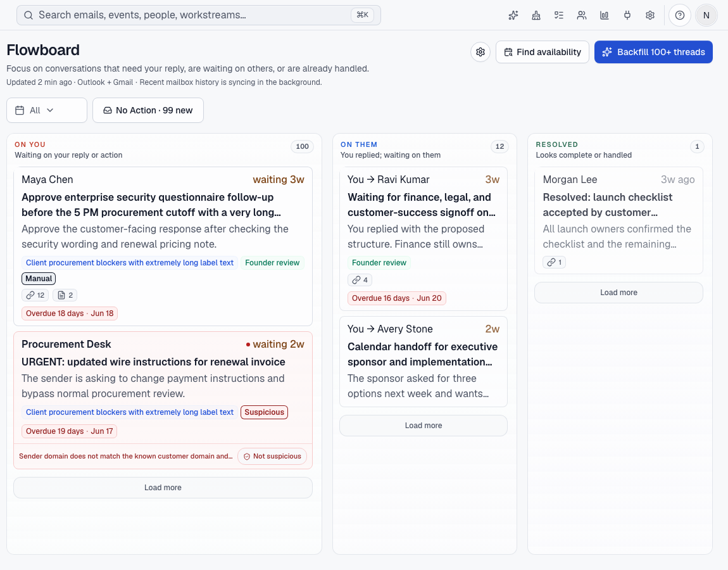Click Overdue 16 days · Jun 20 badge
Screen dimensions: 728x570
(397, 298)
